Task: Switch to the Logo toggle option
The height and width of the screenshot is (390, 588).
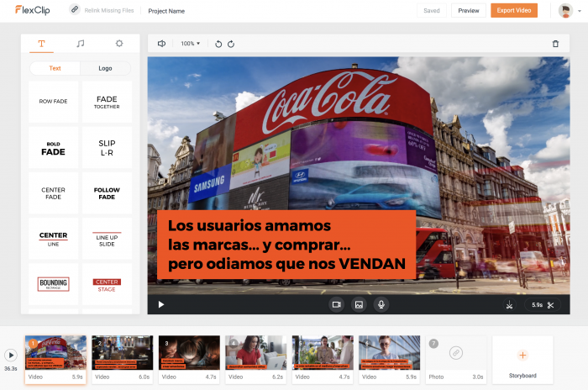Action: click(105, 68)
